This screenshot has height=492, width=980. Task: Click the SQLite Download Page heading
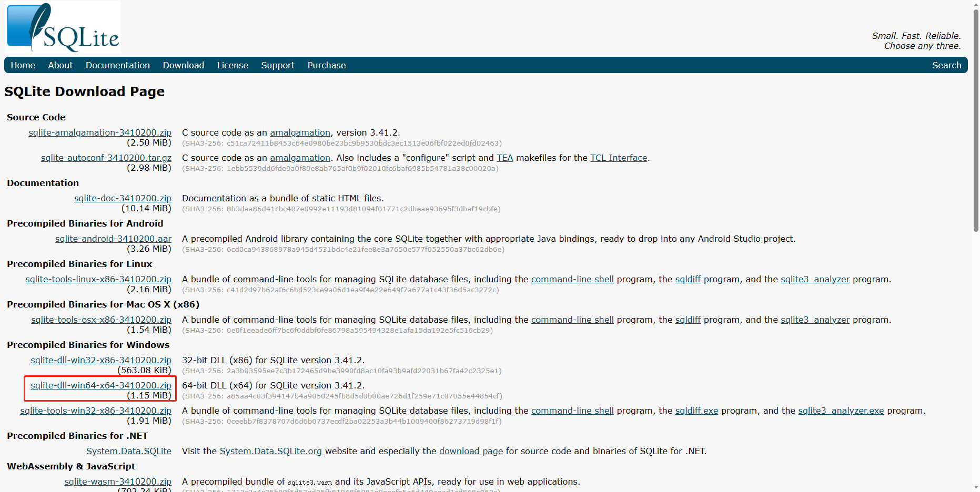pyautogui.click(x=84, y=91)
